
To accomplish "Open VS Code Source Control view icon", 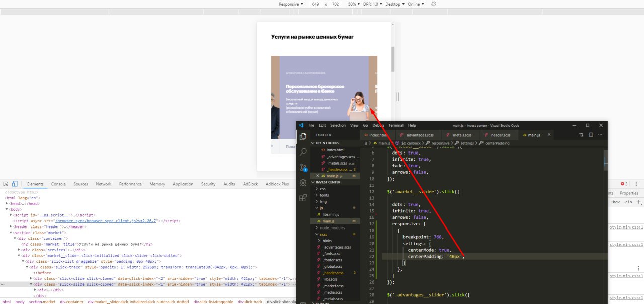I will coord(303,167).
